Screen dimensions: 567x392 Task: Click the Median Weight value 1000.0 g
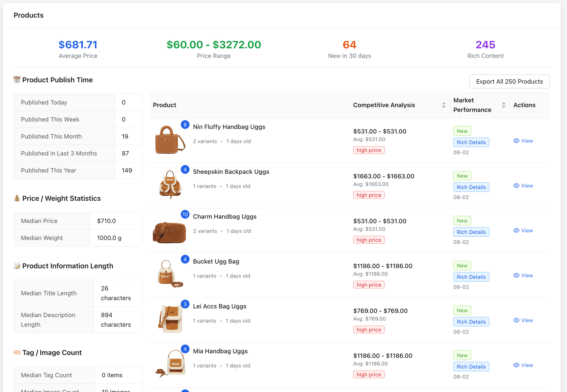(109, 238)
